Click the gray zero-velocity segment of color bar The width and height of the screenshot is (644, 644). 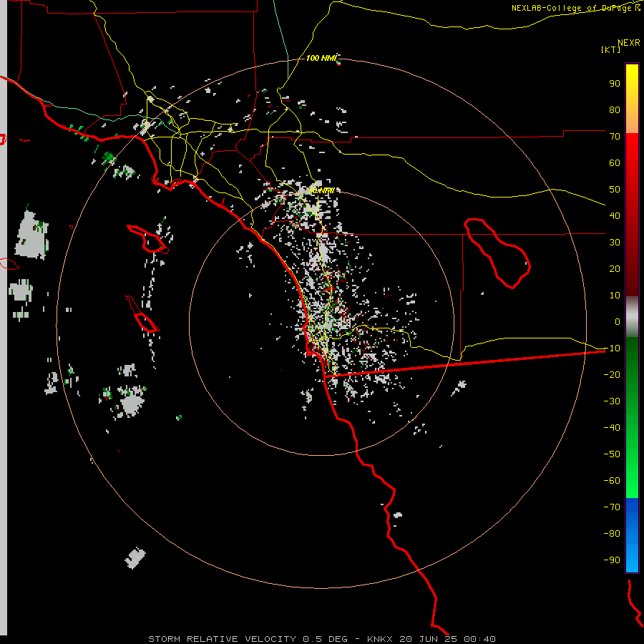coord(632,317)
